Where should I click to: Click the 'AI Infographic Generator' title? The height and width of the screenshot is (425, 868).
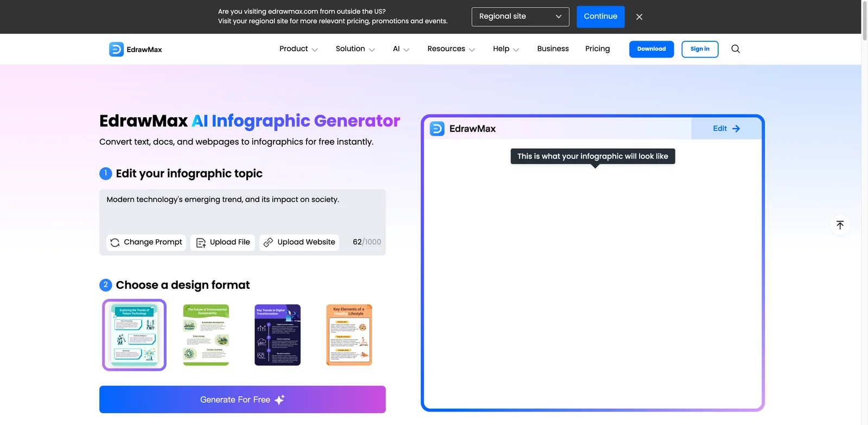(296, 121)
